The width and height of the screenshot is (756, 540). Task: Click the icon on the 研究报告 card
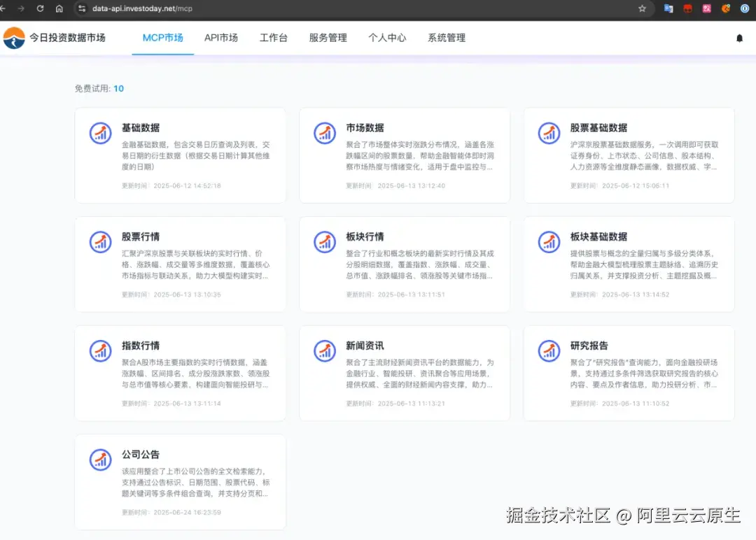click(548, 350)
